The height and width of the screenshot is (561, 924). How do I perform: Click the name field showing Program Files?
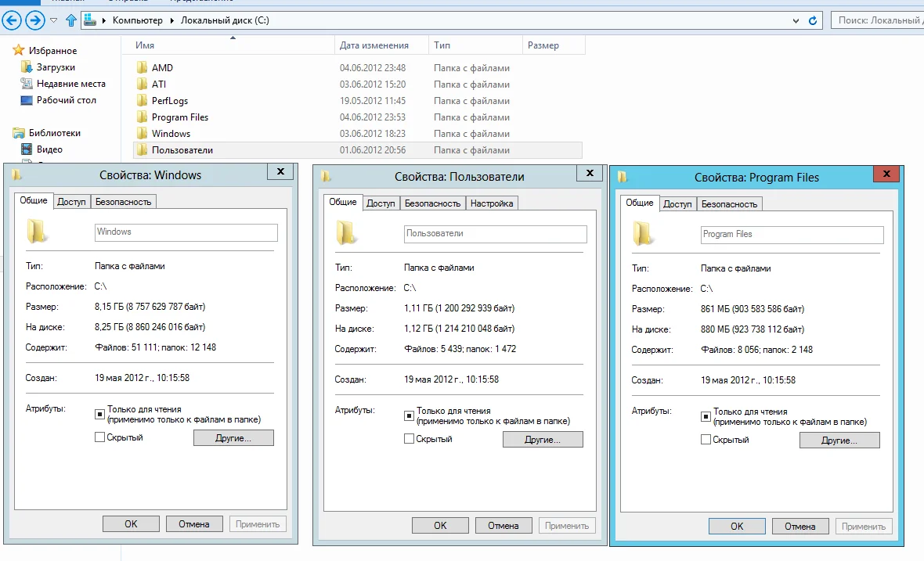click(792, 234)
